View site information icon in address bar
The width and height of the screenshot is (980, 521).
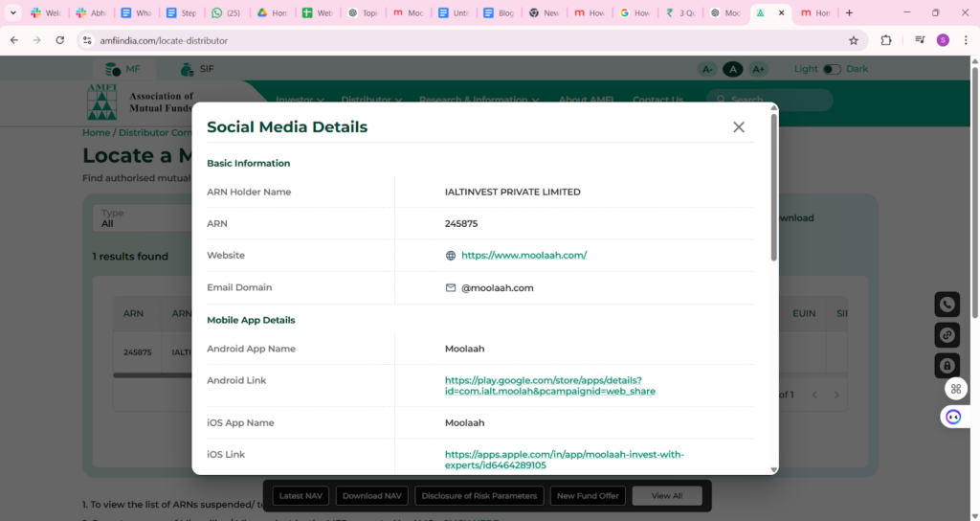pos(87,40)
